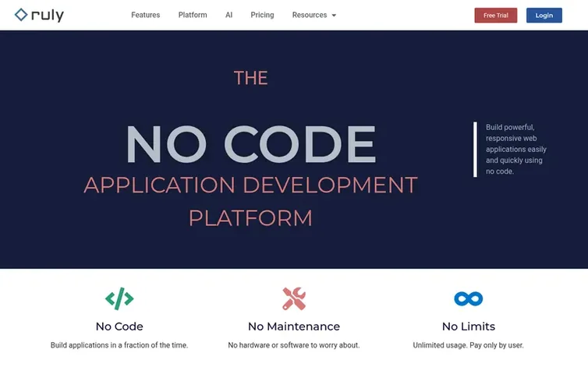Click the large 'NO CODE' hero title
Screen dimensions: 588x367
click(x=251, y=144)
